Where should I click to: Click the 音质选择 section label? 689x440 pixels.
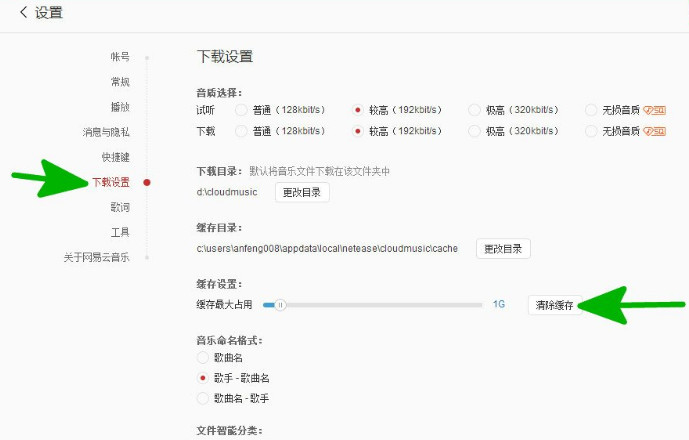pyautogui.click(x=219, y=93)
